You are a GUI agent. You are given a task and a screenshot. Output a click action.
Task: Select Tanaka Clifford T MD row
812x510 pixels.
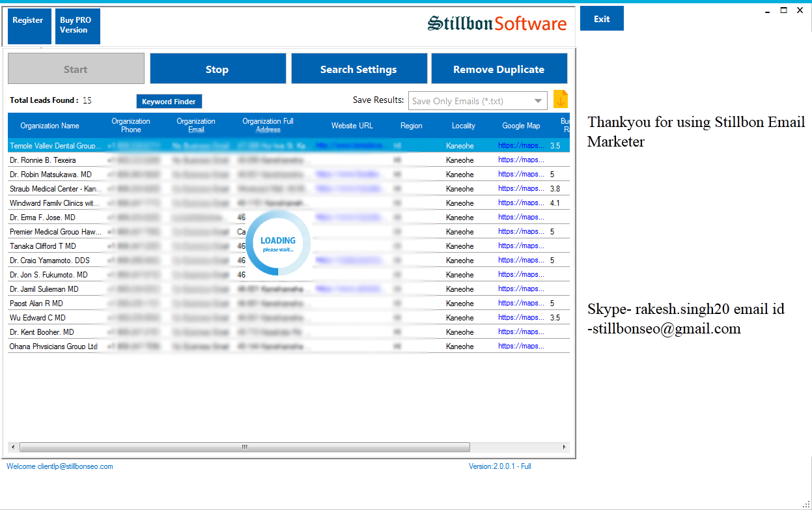coord(288,246)
